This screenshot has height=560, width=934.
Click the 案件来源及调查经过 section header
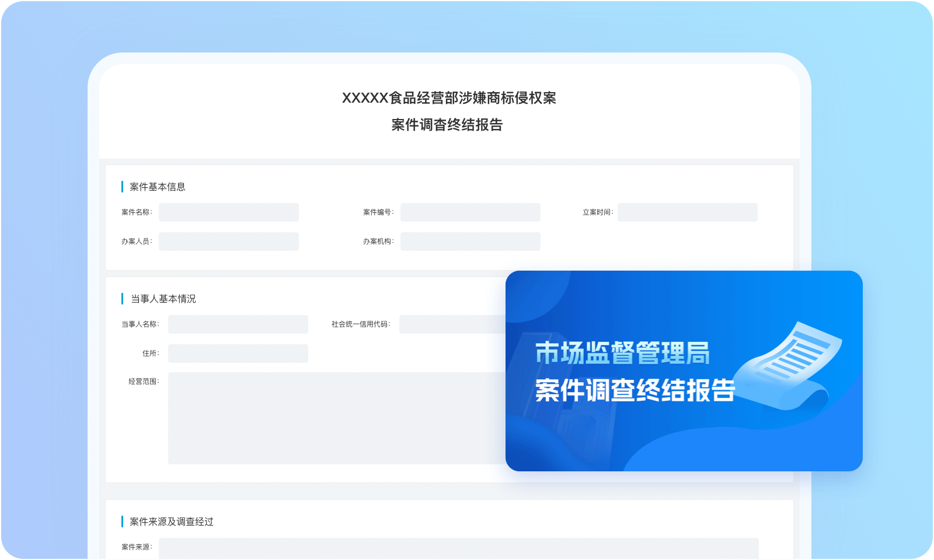tap(172, 522)
